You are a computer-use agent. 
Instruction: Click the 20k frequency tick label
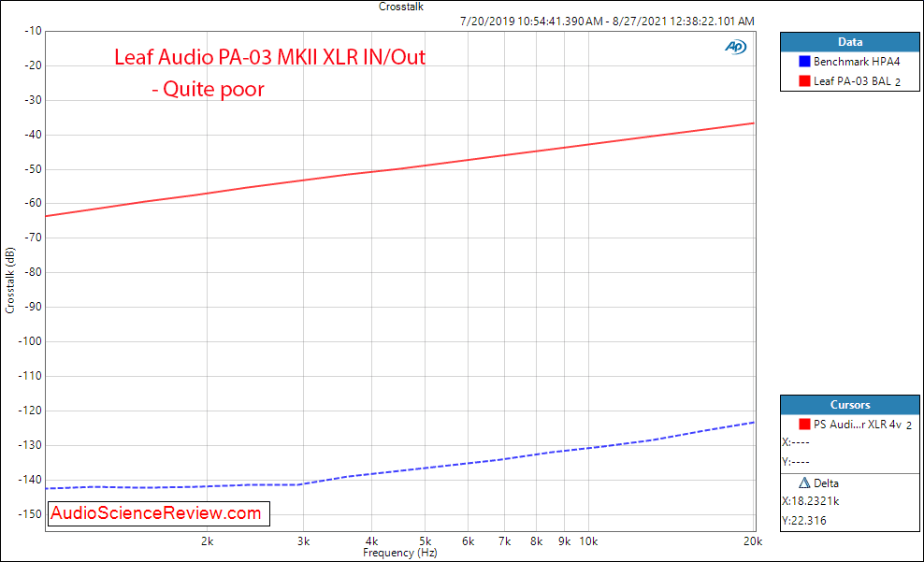tap(753, 541)
